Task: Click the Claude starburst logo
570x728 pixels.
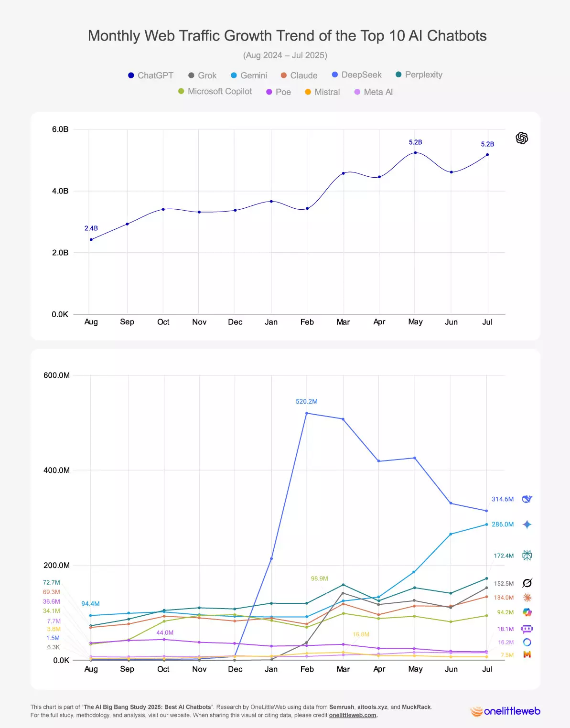Action: tap(527, 598)
